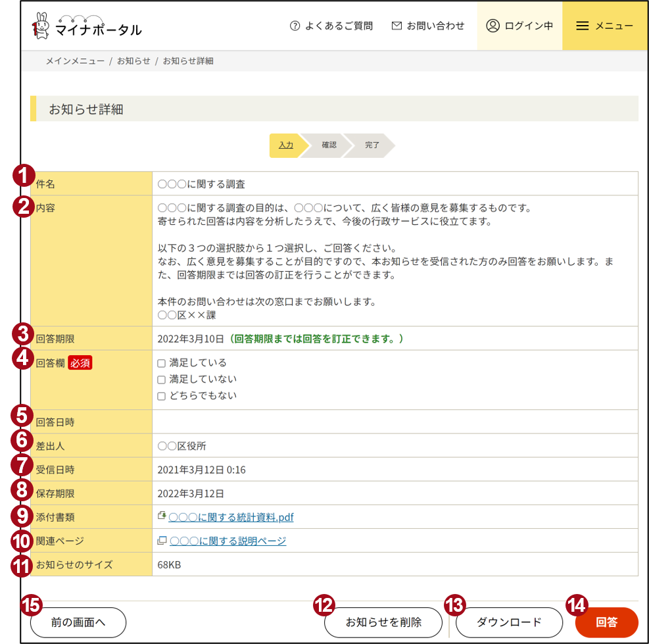
Task: Select the どちらでもない checkbox
Action: (x=162, y=397)
